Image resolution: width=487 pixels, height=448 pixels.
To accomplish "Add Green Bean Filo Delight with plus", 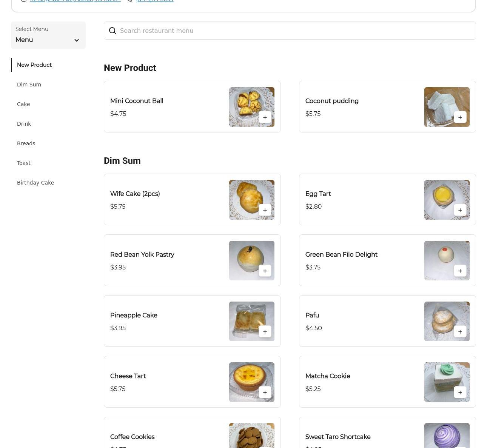I will 460,271.
